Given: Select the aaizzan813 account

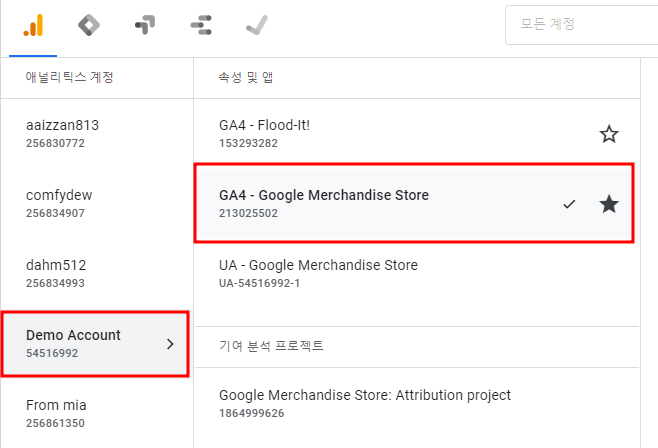Looking at the screenshot, I should tap(97, 134).
